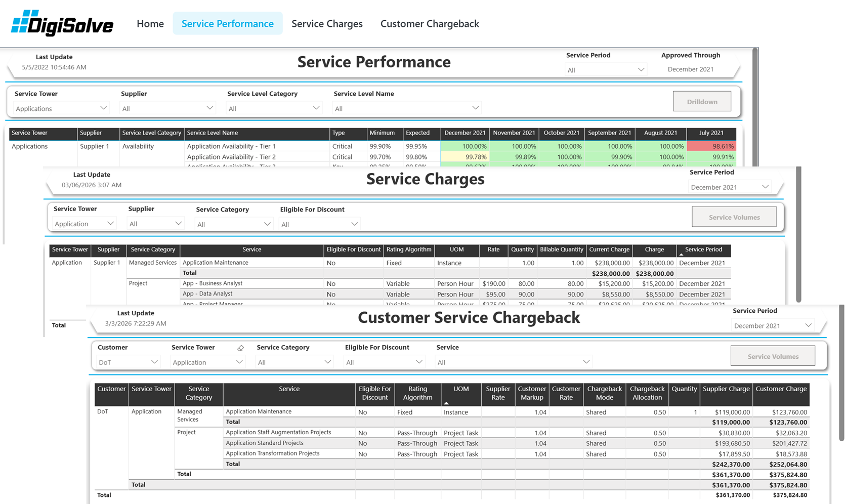
Task: Click Service Volumes button on Service Charges page
Action: [x=734, y=217]
